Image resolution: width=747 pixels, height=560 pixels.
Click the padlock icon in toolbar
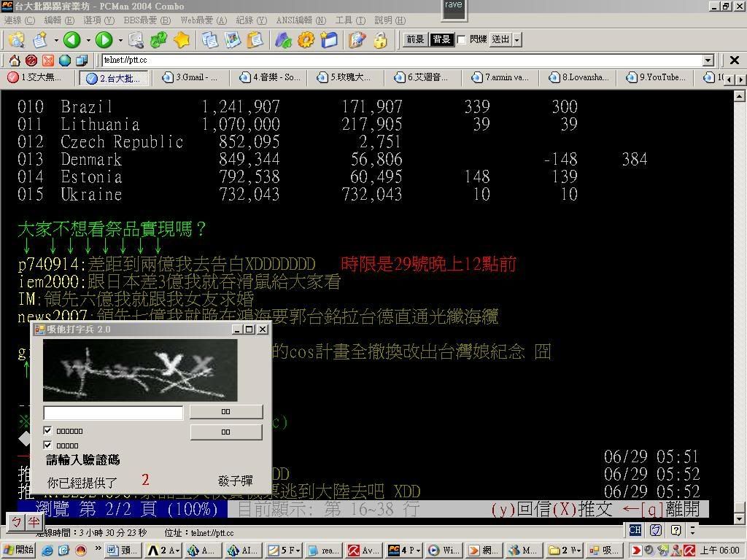(380, 40)
